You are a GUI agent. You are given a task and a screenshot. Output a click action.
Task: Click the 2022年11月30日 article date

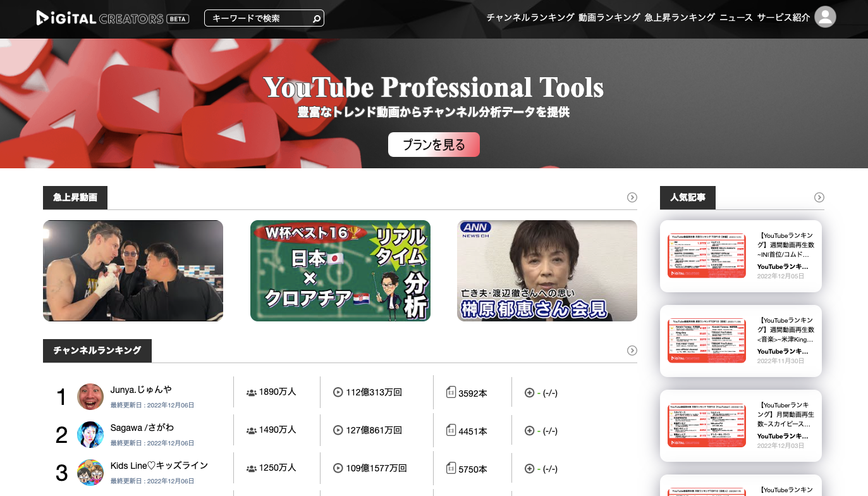(780, 361)
